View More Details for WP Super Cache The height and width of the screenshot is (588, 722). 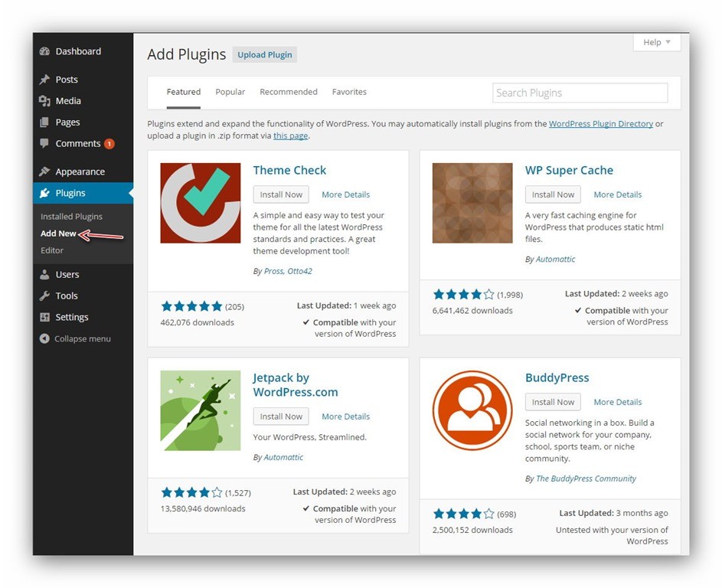[617, 194]
